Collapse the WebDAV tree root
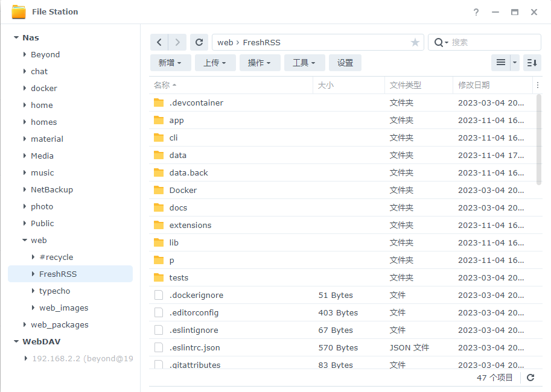 pyautogui.click(x=16, y=341)
